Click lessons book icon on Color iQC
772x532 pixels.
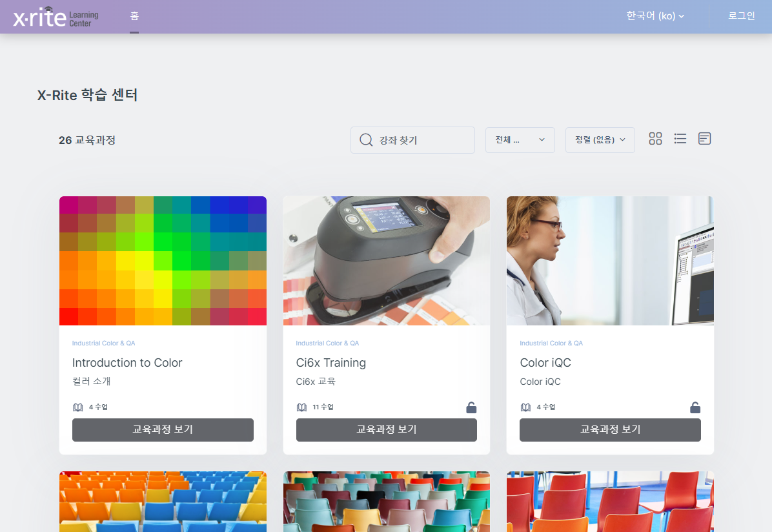coord(526,407)
